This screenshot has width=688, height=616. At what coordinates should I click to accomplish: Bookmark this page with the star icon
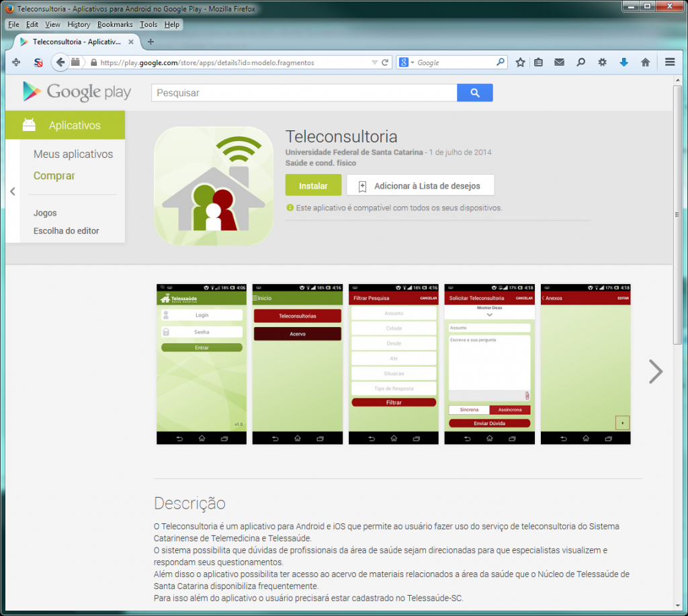click(x=521, y=62)
